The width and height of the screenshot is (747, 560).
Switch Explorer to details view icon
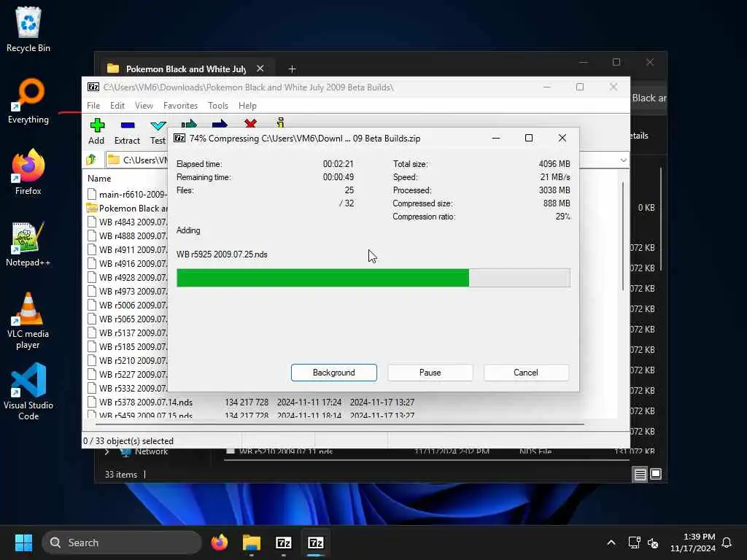(640, 474)
